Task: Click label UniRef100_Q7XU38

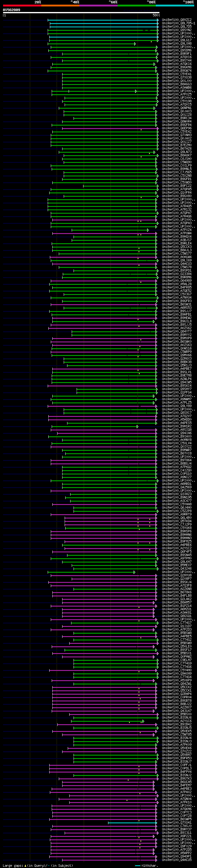Action: click(x=177, y=78)
